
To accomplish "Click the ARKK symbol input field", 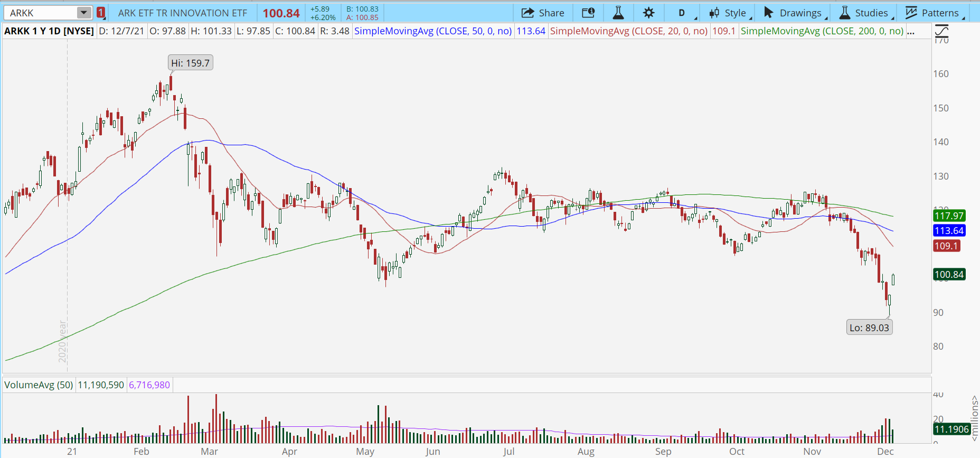I will (40, 13).
